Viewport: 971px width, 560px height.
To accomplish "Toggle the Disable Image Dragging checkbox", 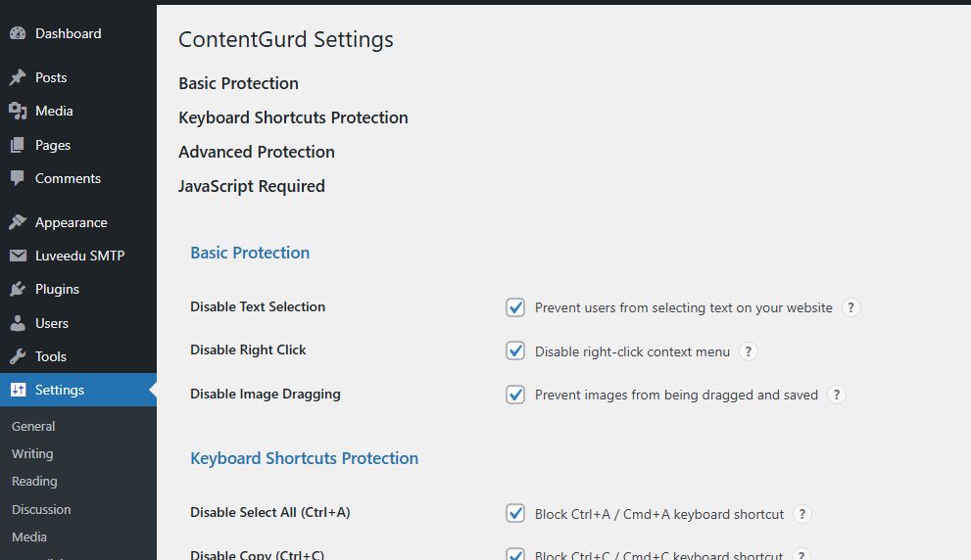I will tap(515, 395).
